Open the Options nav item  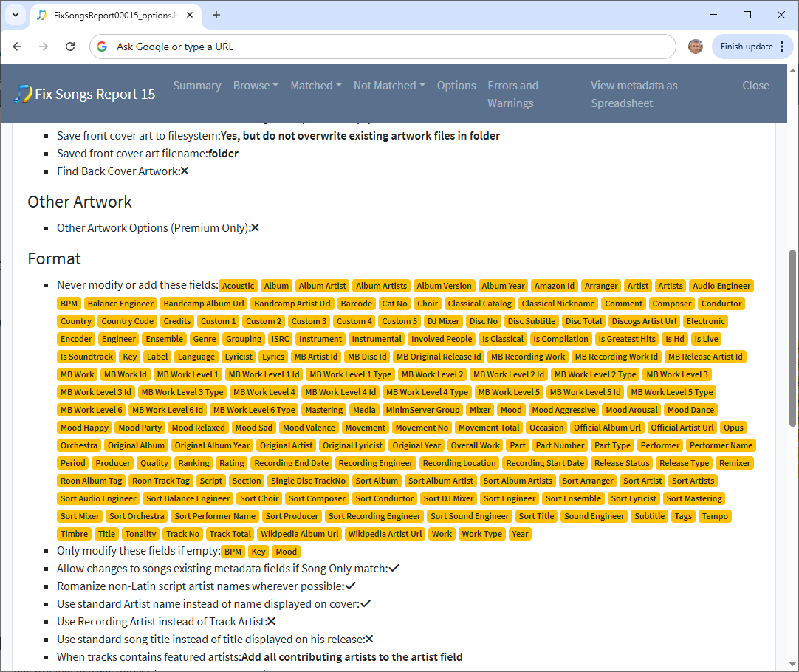tap(456, 86)
